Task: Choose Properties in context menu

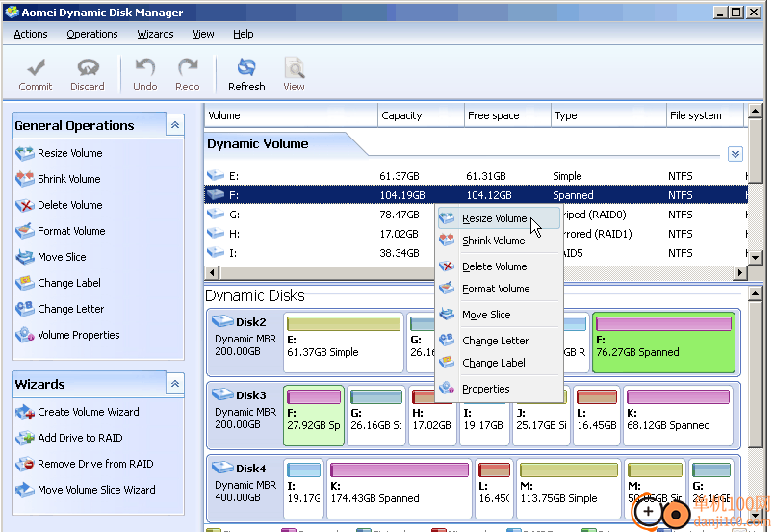Action: pyautogui.click(x=499, y=389)
